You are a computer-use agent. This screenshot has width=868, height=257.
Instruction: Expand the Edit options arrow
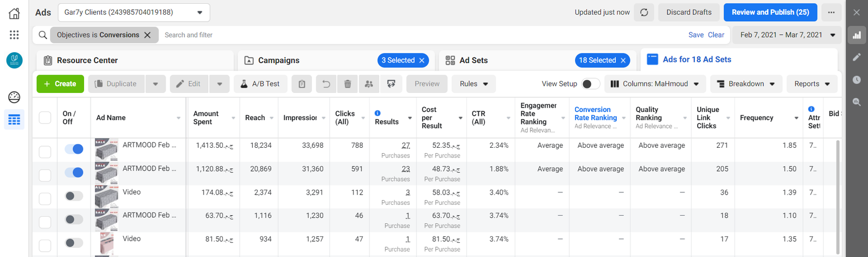[220, 84]
